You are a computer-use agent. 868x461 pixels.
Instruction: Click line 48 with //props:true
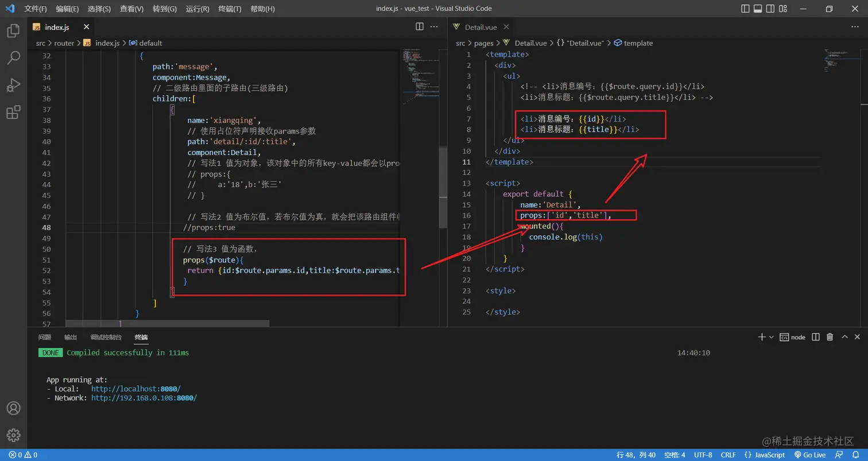coord(209,228)
